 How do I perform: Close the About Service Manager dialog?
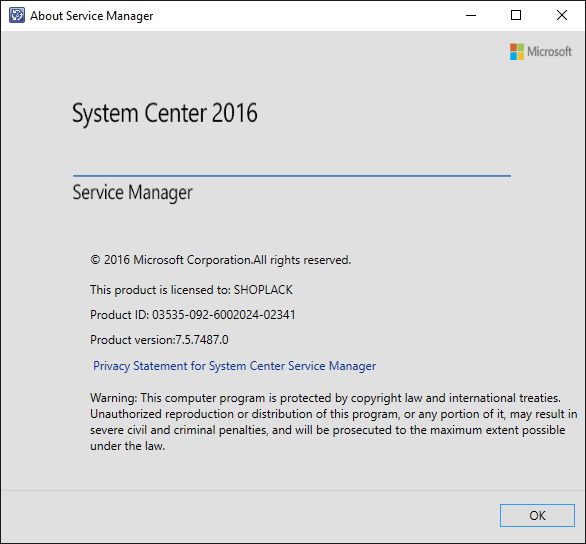pos(562,15)
